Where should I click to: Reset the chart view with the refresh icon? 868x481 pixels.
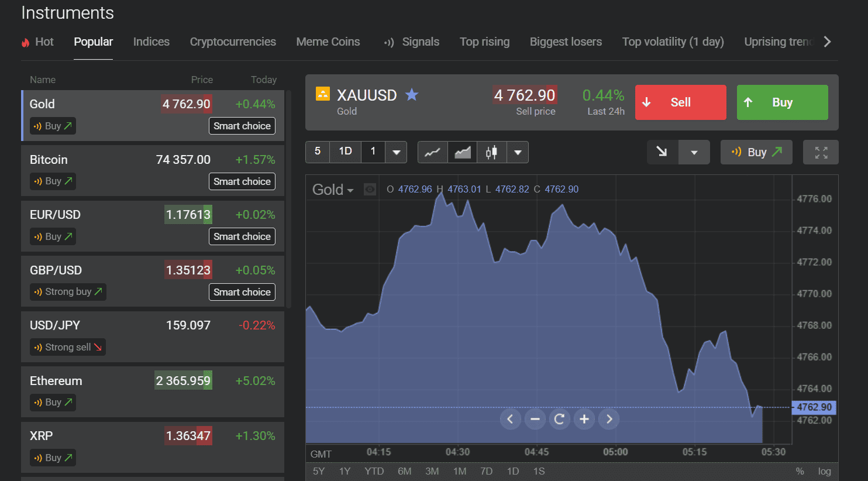coord(559,419)
